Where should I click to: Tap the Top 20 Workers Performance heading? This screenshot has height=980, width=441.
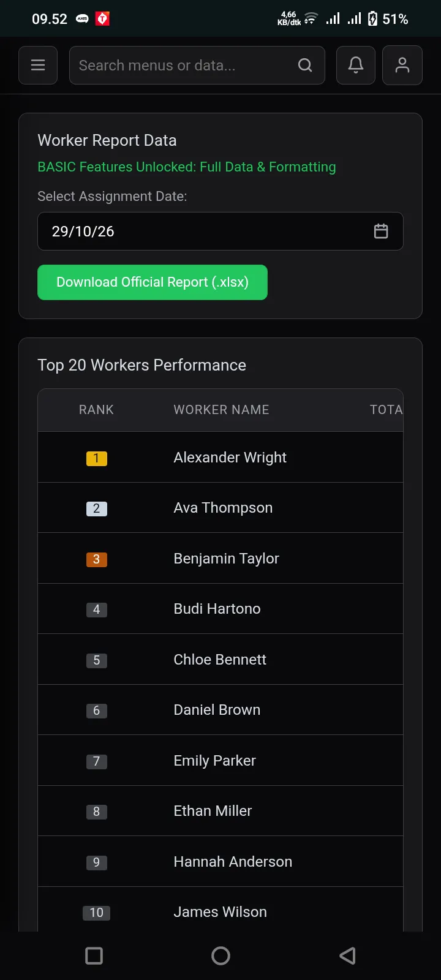pyautogui.click(x=141, y=365)
